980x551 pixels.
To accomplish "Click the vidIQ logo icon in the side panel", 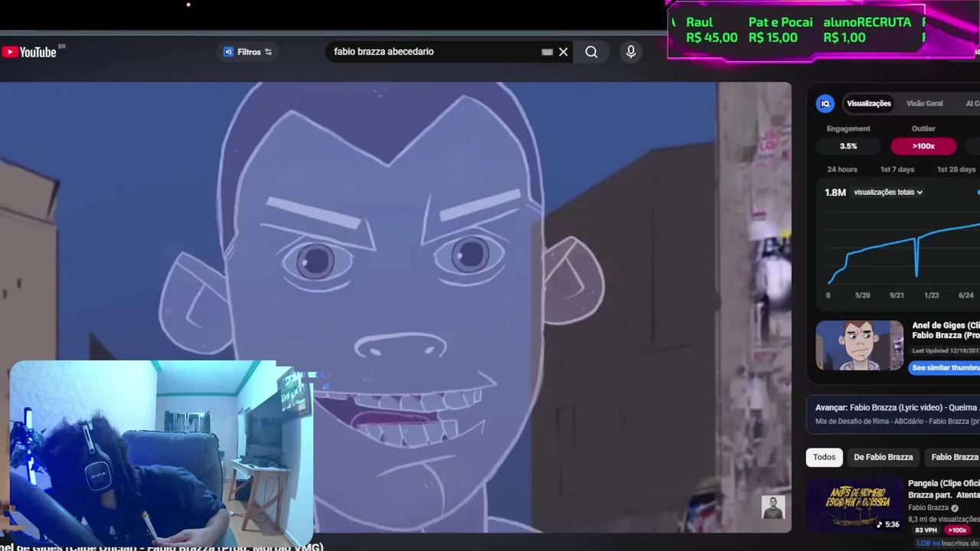I will (825, 103).
